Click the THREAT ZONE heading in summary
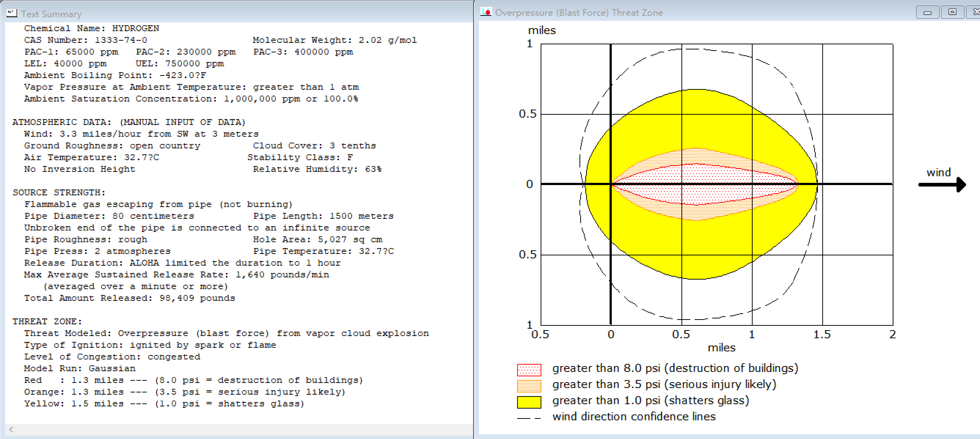The width and height of the screenshot is (980, 439). [47, 321]
